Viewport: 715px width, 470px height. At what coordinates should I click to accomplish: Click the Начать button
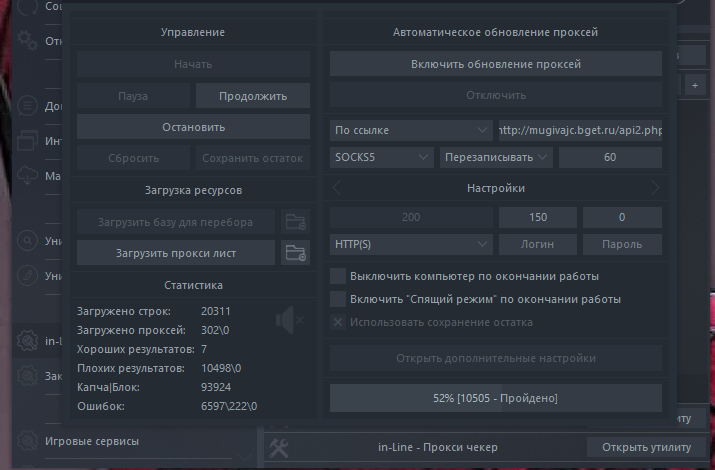tap(193, 64)
